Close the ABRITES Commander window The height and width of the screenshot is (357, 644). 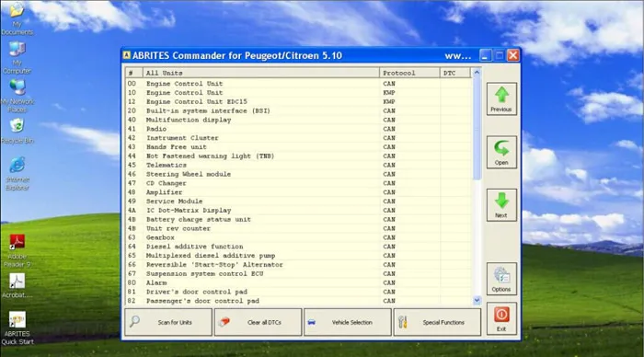coord(513,55)
